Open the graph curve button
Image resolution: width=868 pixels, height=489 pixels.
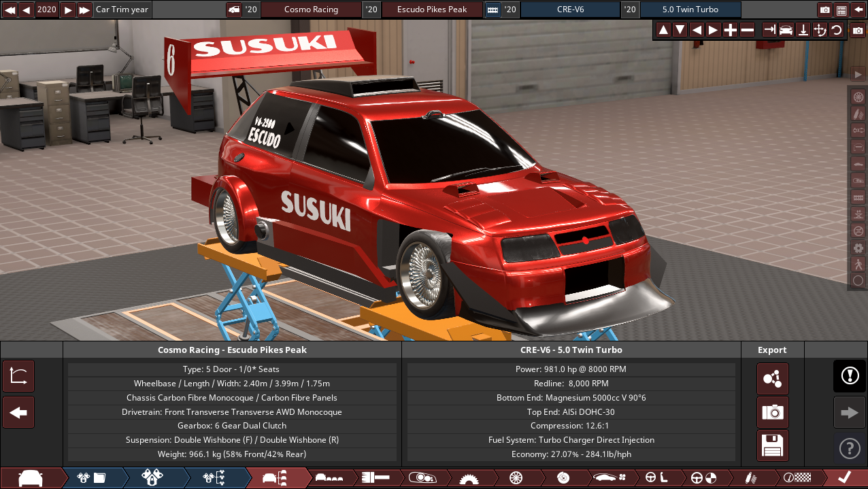(x=18, y=377)
